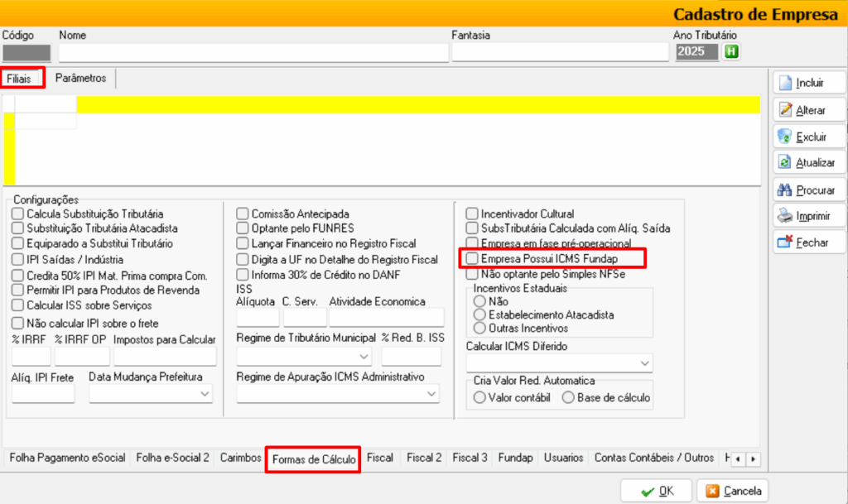This screenshot has height=504, width=848.
Task: Click the Excluir trash icon
Action: click(x=785, y=137)
